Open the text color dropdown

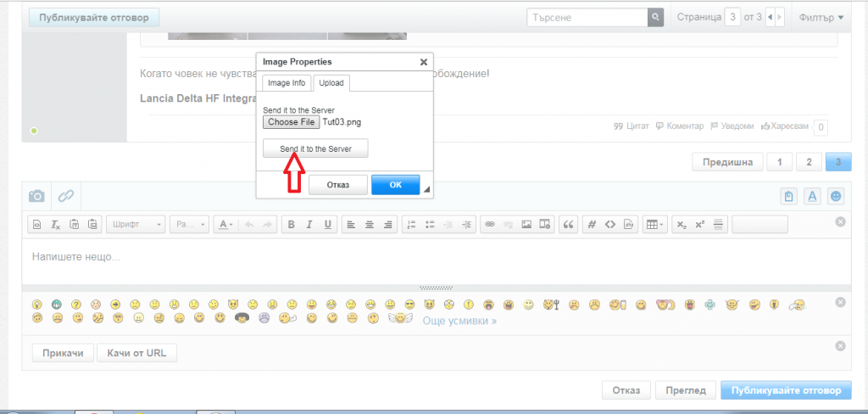(225, 225)
